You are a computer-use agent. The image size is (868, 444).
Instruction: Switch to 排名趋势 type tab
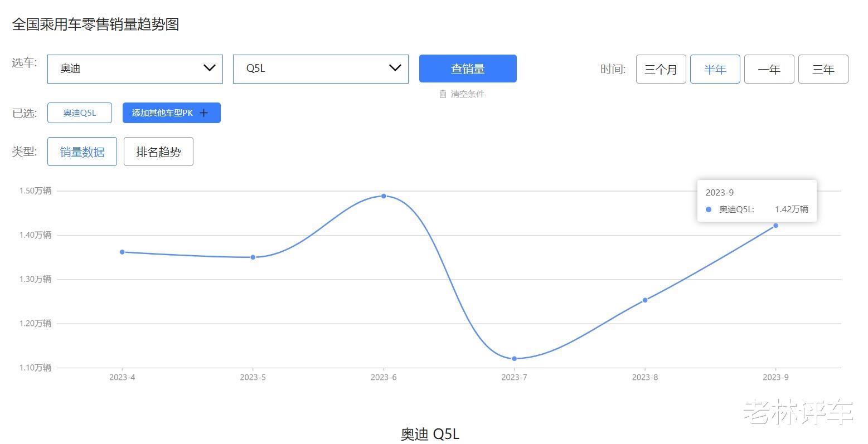158,152
